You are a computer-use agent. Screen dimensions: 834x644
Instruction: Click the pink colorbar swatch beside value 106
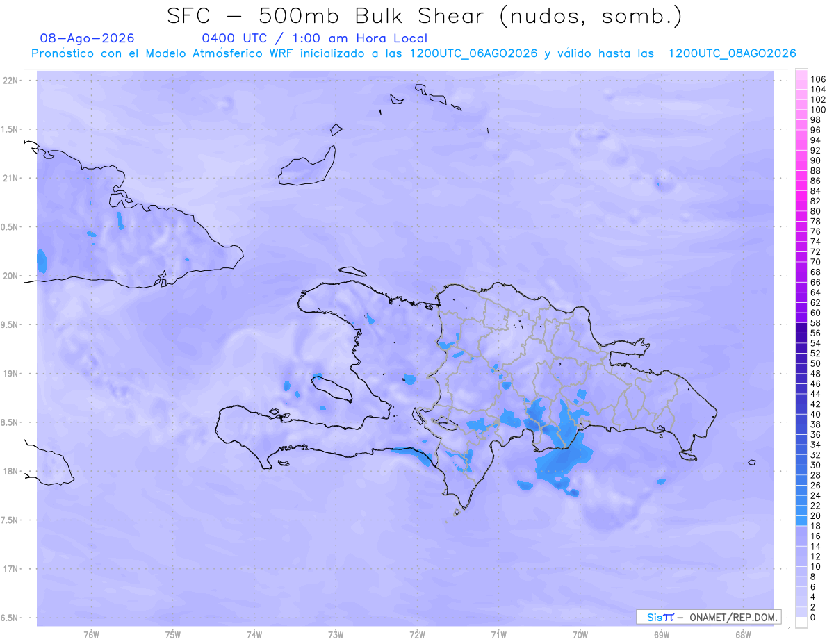801,74
